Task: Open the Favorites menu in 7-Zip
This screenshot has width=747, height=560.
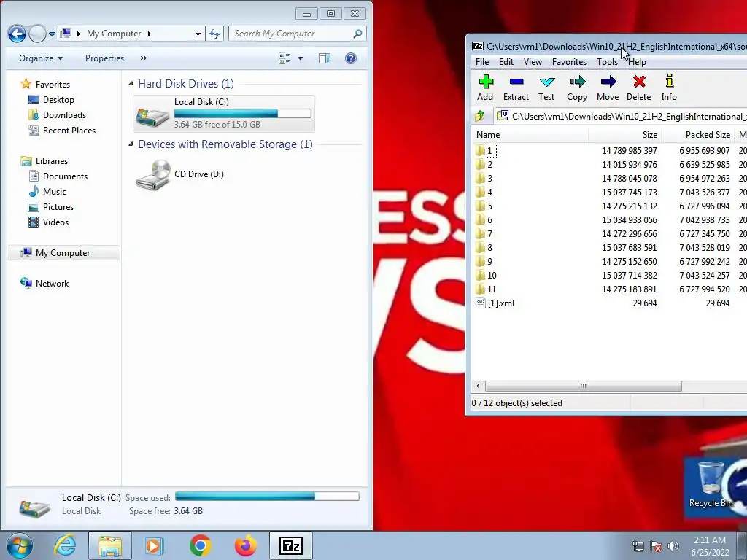Action: [569, 62]
